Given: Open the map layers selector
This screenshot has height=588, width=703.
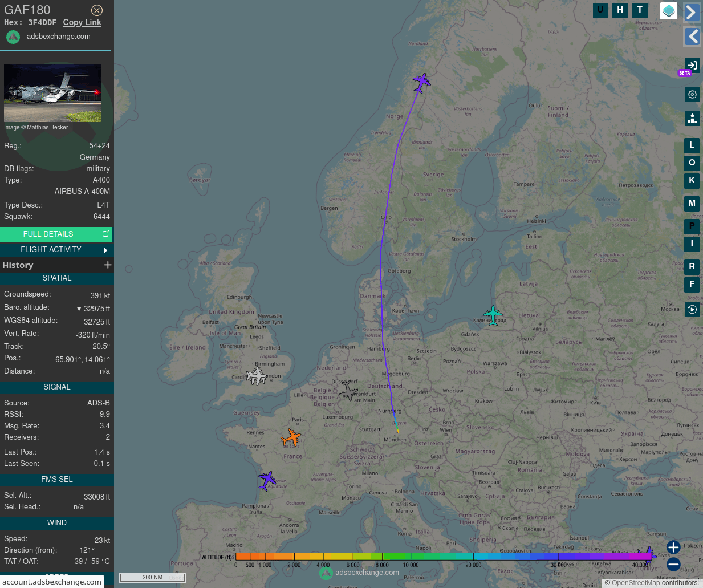Looking at the screenshot, I should [x=668, y=11].
